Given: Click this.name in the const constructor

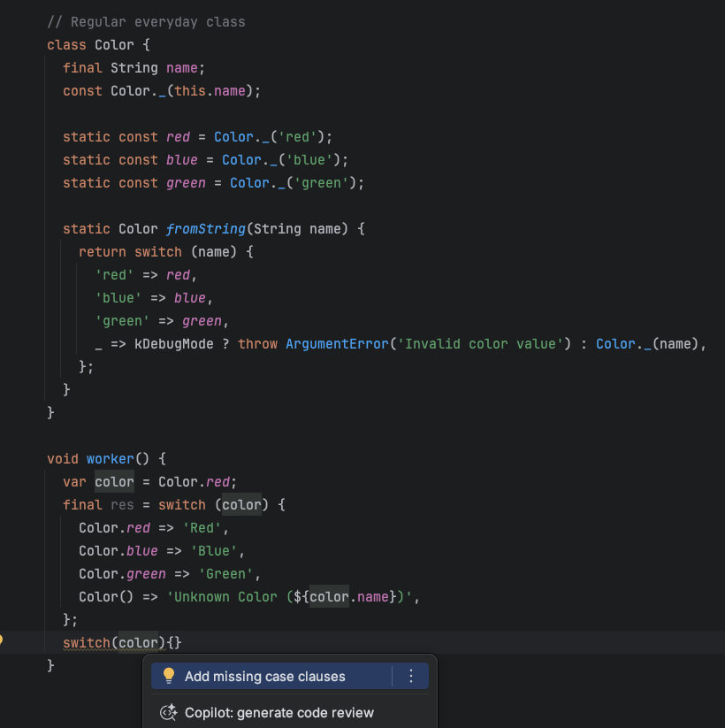Looking at the screenshot, I should pos(210,91).
